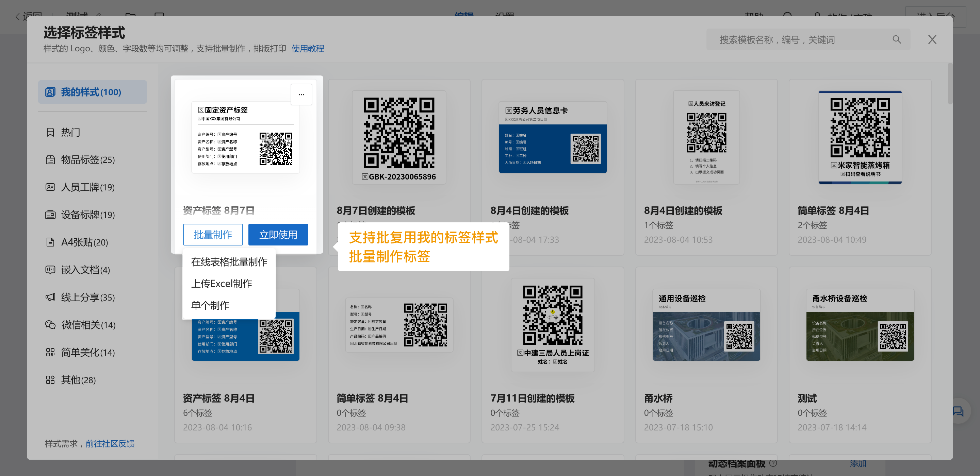Screen dimensions: 980x476
Task: Click the dialog's vertical scrollbar
Action: tap(950, 84)
